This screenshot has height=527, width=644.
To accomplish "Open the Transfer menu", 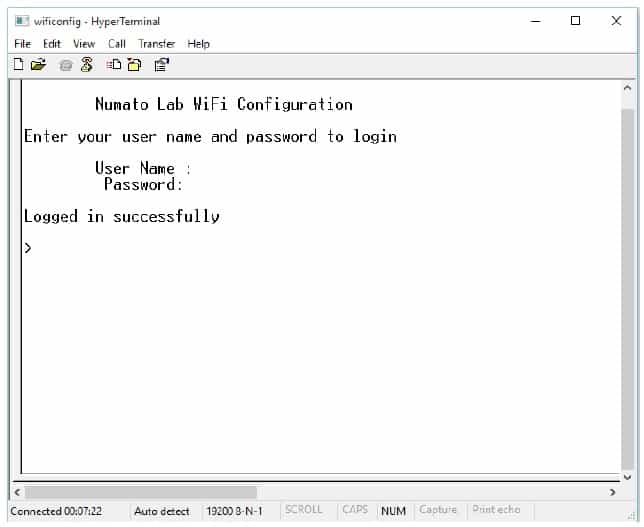I will tap(157, 44).
